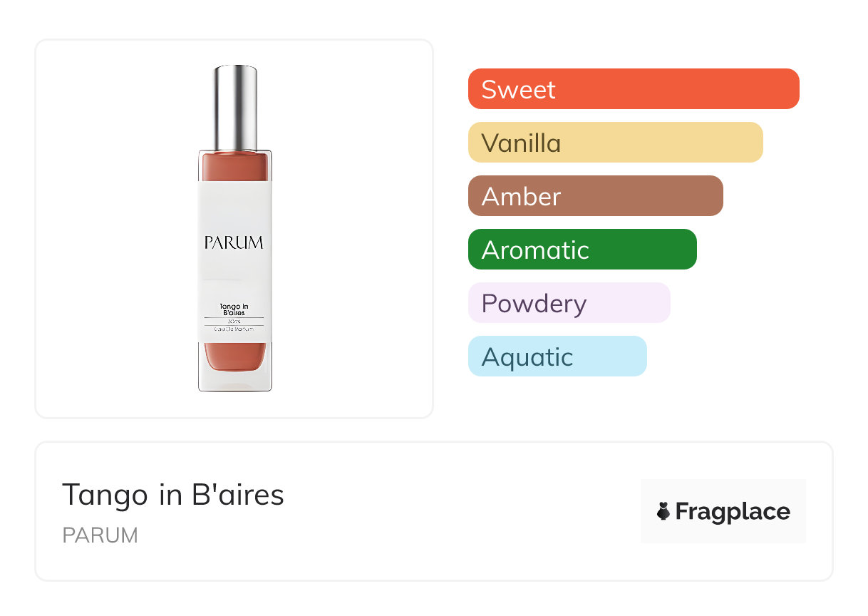Image resolution: width=868 pixels, height=616 pixels.
Task: Click the brown Amber accord bar
Action: coord(595,196)
